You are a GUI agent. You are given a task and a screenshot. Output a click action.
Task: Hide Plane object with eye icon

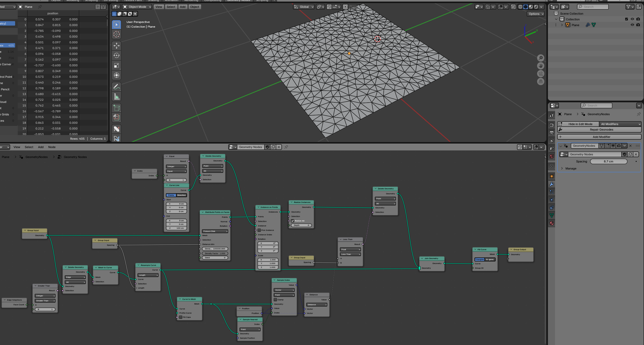click(x=632, y=25)
